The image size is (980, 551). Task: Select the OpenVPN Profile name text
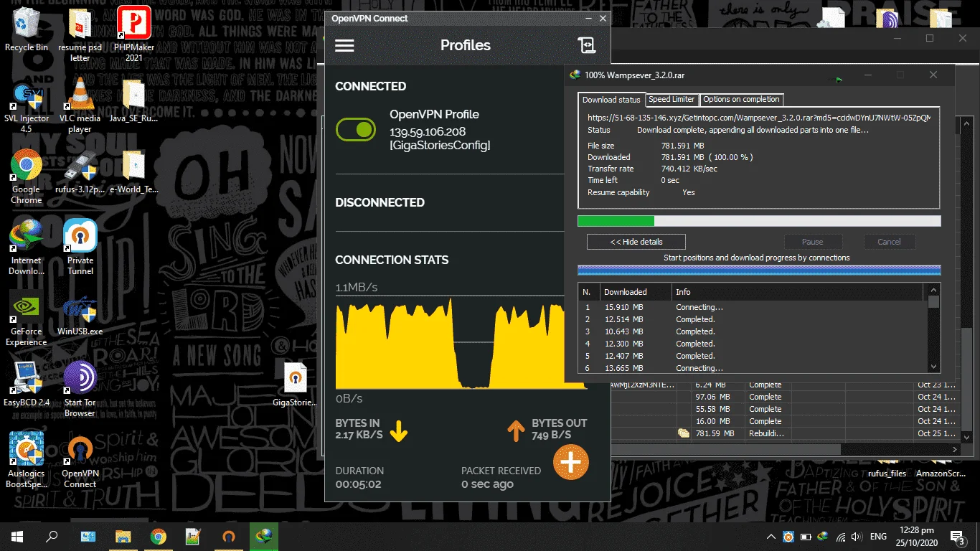pos(434,114)
